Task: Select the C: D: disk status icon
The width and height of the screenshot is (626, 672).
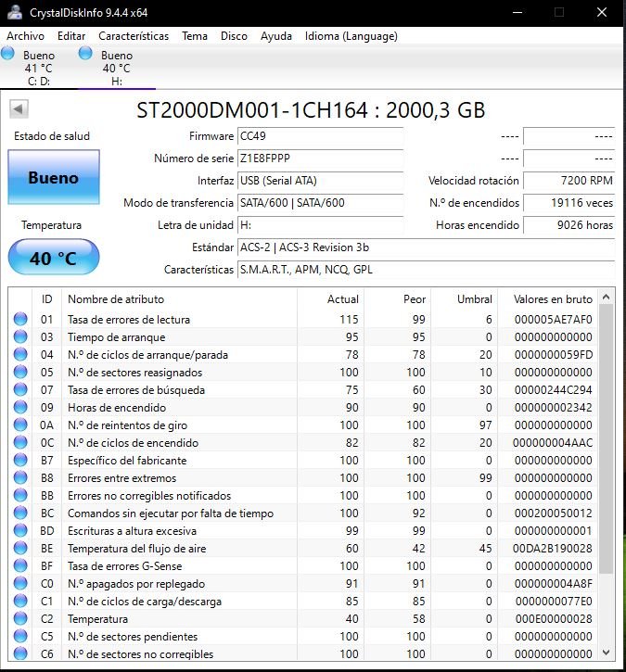Action: click(8, 55)
